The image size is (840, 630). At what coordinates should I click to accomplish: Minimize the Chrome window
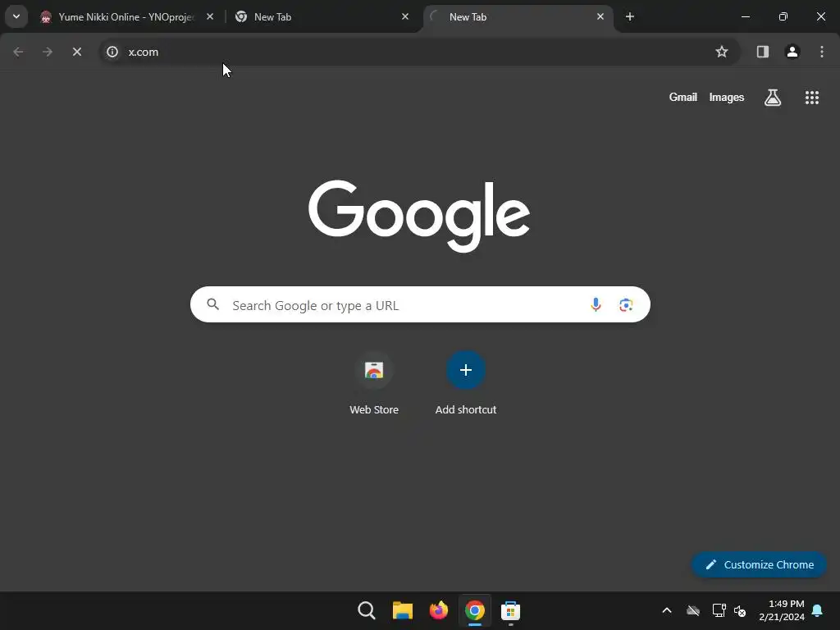click(745, 16)
